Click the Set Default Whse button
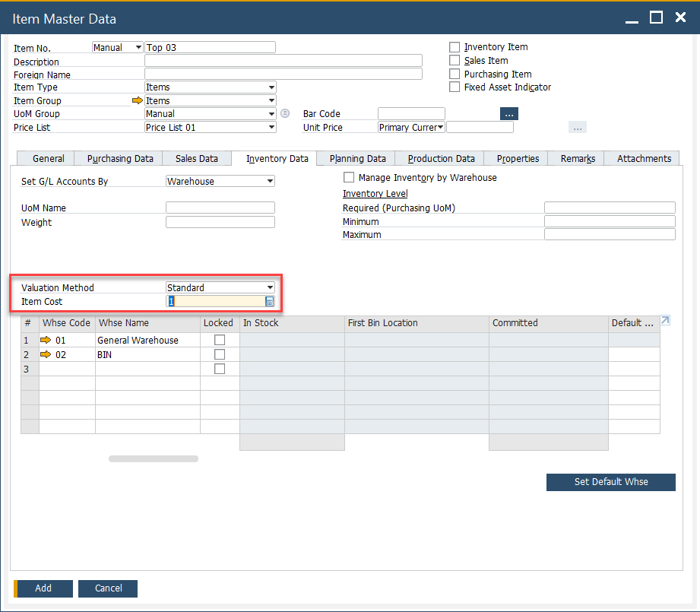The image size is (700, 612). coord(610,482)
